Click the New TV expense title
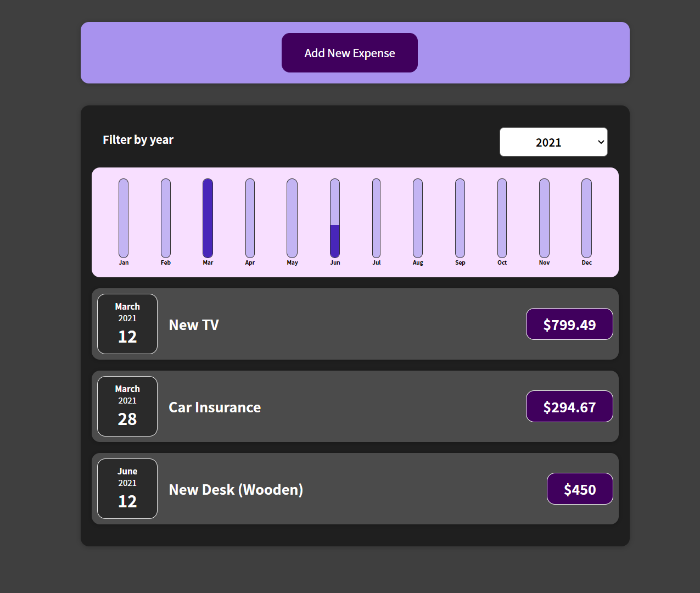This screenshot has height=593, width=700. pos(193,325)
